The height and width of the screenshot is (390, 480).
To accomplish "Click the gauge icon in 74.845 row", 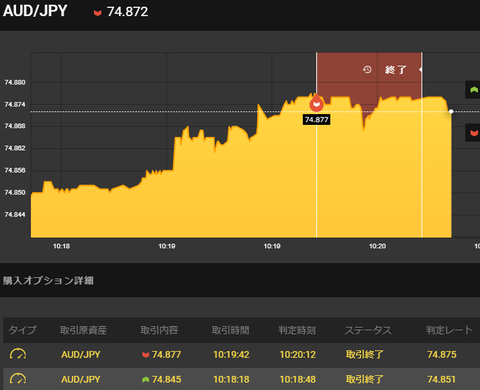I will (x=18, y=379).
